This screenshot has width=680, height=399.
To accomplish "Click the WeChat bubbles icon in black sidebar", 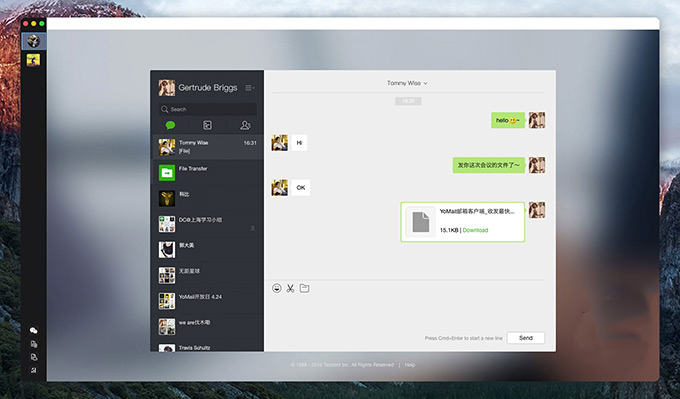I will pyautogui.click(x=33, y=331).
